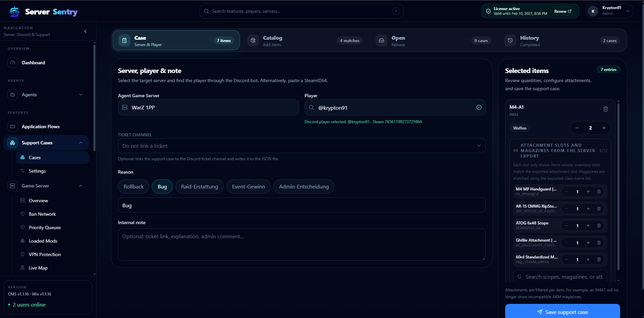Switch to the Open Release tab
This screenshot has width=644, height=318.
(433, 40)
